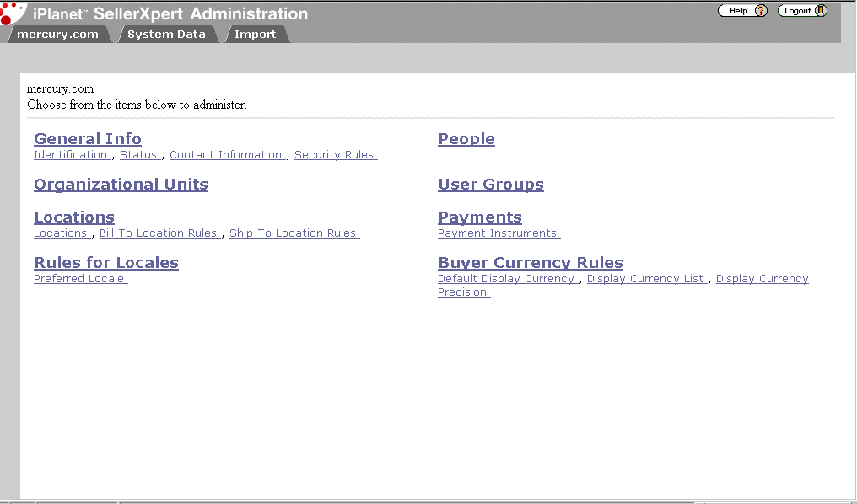
Task: Click 'Choose from the items below' text
Action: click(x=137, y=105)
